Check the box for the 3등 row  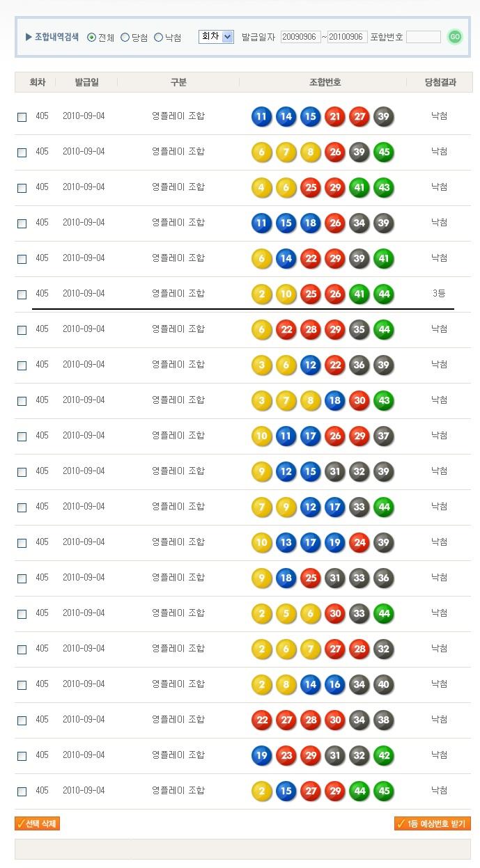pyautogui.click(x=22, y=294)
